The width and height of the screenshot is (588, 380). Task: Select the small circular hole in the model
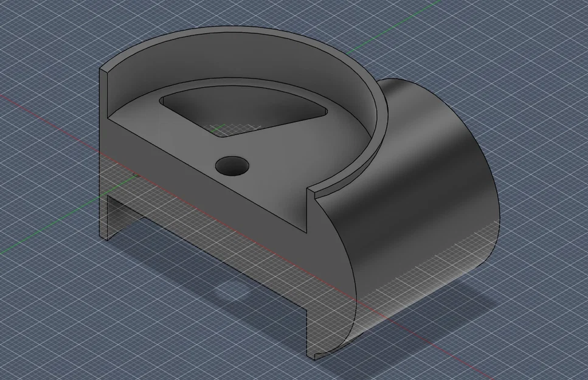[232, 166]
